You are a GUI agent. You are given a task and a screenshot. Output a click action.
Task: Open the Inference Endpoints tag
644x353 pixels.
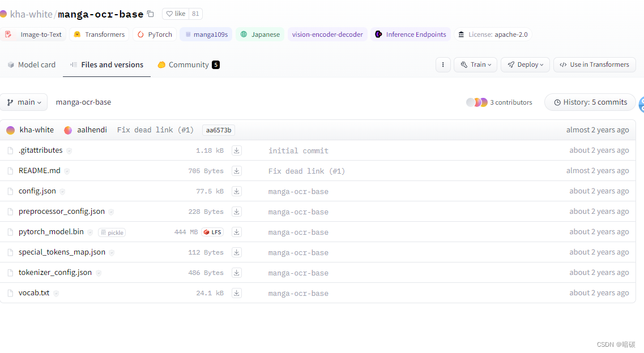click(410, 35)
